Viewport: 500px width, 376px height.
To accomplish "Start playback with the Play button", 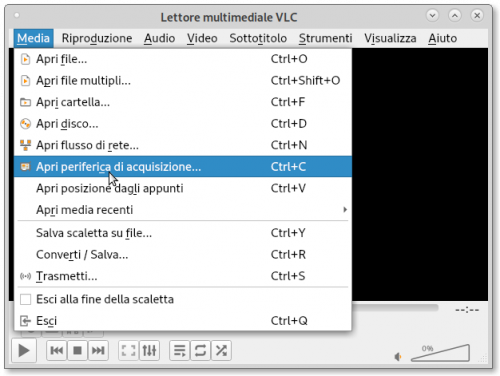I will [x=24, y=351].
